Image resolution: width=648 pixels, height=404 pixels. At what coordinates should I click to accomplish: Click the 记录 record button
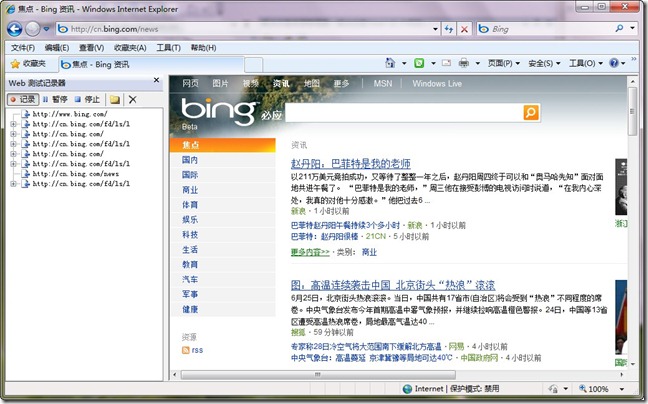[x=23, y=99]
